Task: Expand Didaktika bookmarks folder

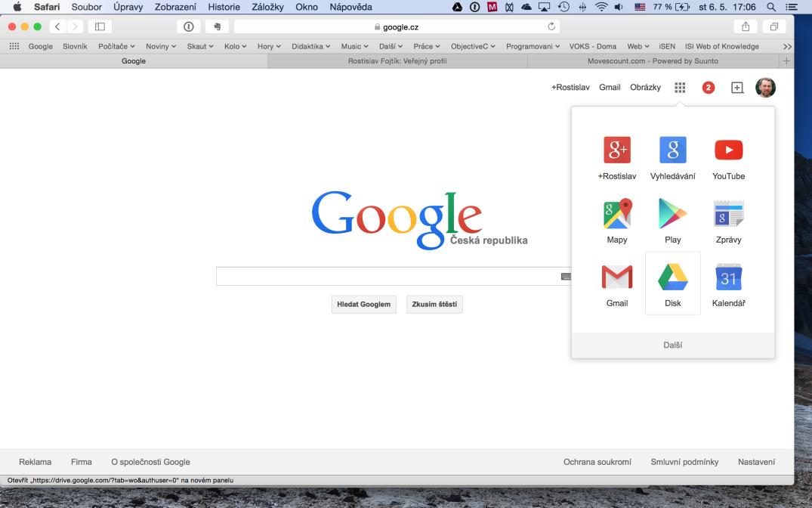Action: click(x=310, y=46)
